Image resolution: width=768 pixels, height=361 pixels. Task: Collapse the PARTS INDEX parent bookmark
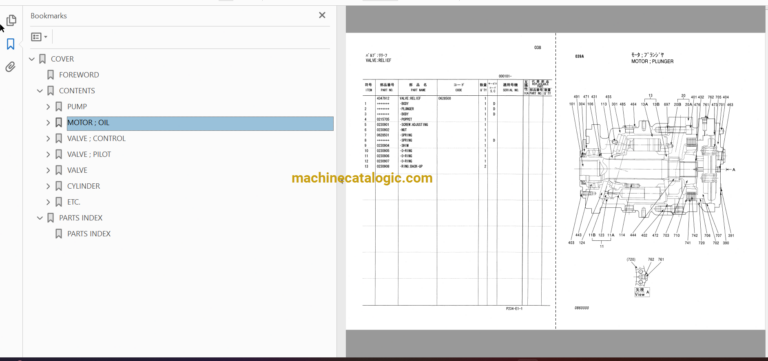[x=40, y=218]
